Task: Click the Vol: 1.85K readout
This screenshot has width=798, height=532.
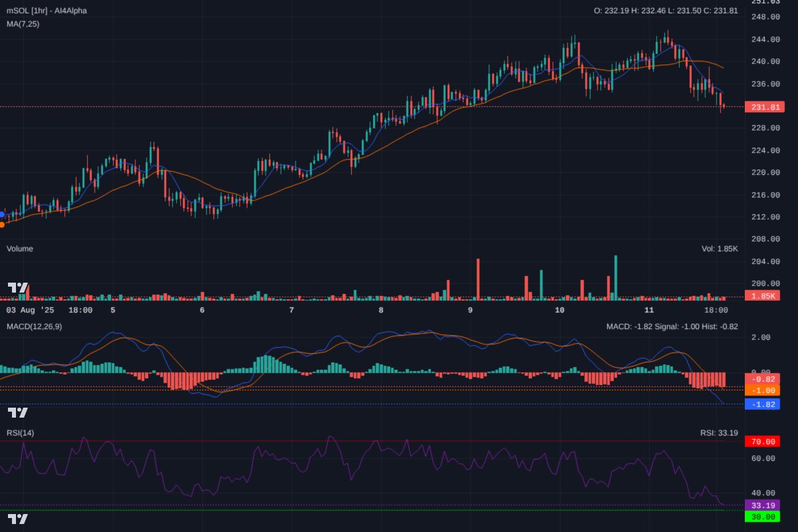Action: coord(720,249)
